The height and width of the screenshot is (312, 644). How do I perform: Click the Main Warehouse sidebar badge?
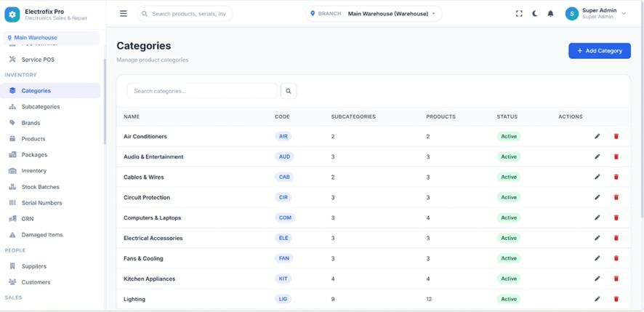click(51, 38)
